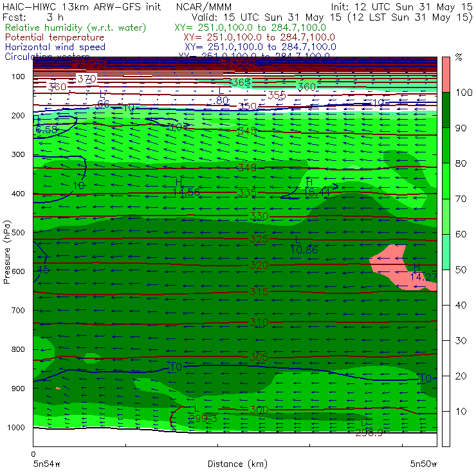Click the red 'Potential temperature' legend label

tap(55, 37)
